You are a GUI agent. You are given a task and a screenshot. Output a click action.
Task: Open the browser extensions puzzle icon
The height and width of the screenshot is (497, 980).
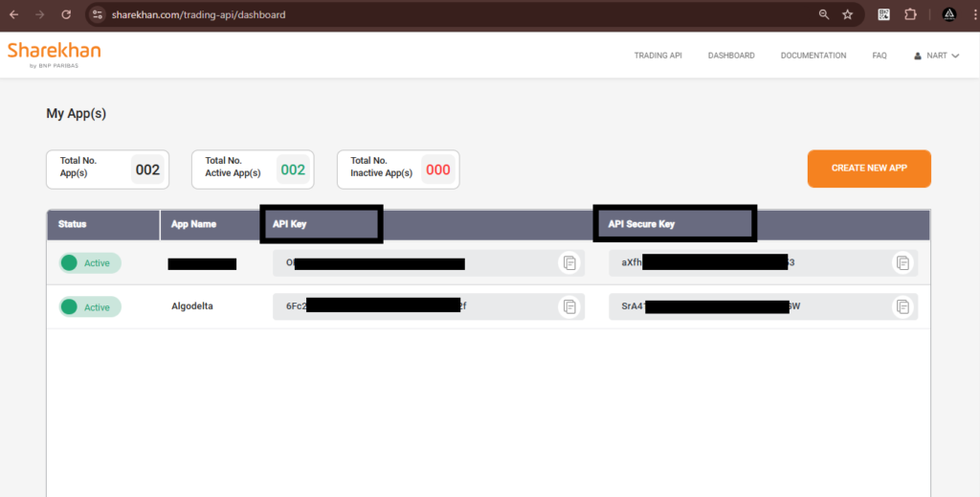coord(910,14)
